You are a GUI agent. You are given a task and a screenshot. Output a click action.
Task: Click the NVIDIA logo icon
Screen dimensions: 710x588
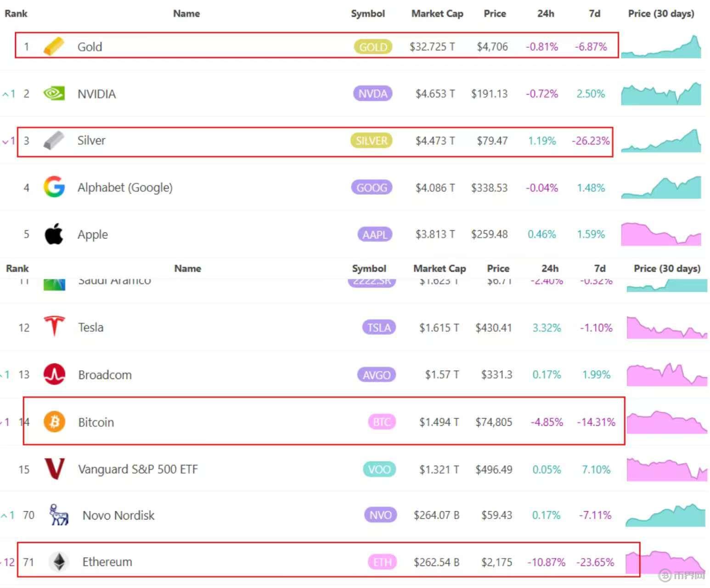click(x=54, y=94)
